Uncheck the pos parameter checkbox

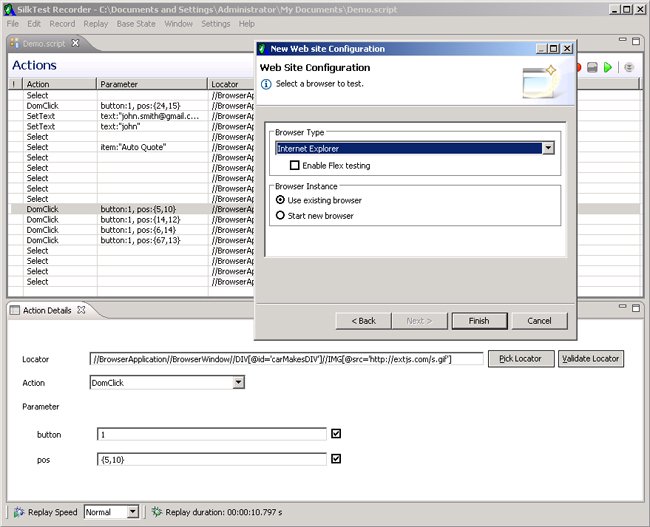click(336, 459)
